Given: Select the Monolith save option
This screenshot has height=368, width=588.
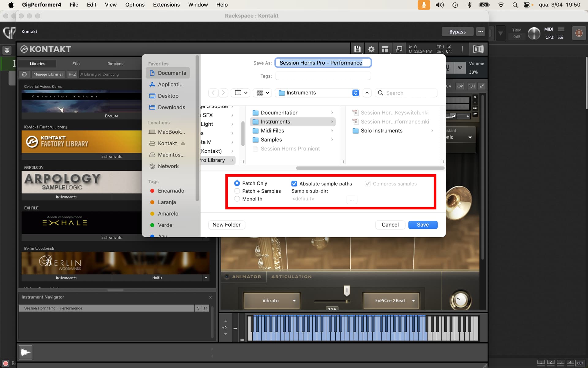Looking at the screenshot, I should coord(237,199).
